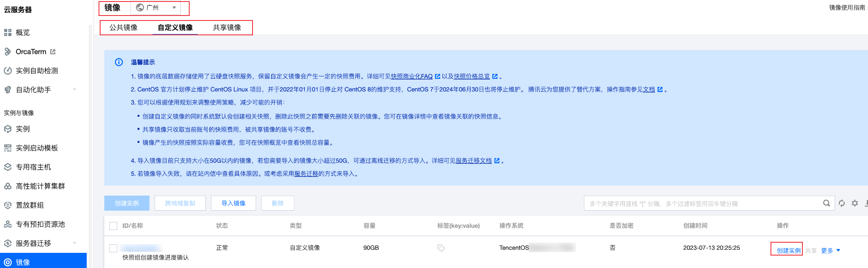Click the 创建实例 link in the image row
Viewport: 868px width, 268px height.
click(789, 251)
